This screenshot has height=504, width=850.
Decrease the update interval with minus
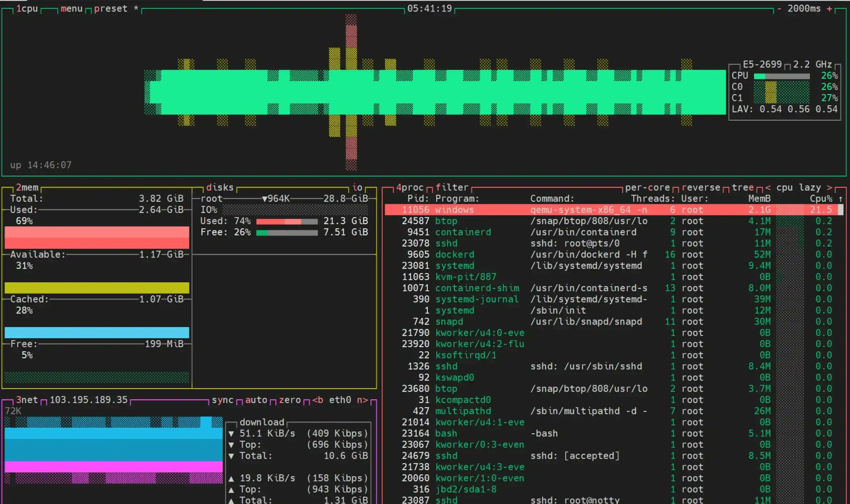click(779, 8)
